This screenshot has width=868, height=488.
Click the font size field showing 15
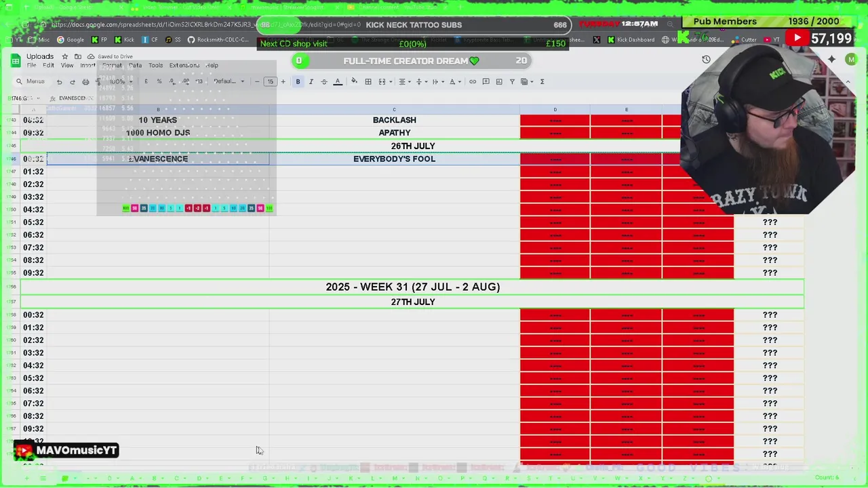pyautogui.click(x=270, y=81)
